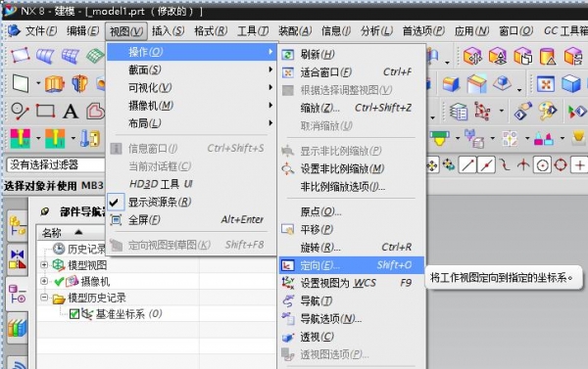Open the 分析(L) menu
Viewport: 588px width, 369px height.
376,31
